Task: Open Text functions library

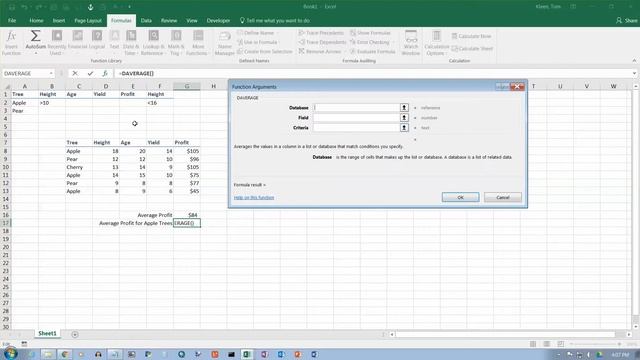Action: 114,40
